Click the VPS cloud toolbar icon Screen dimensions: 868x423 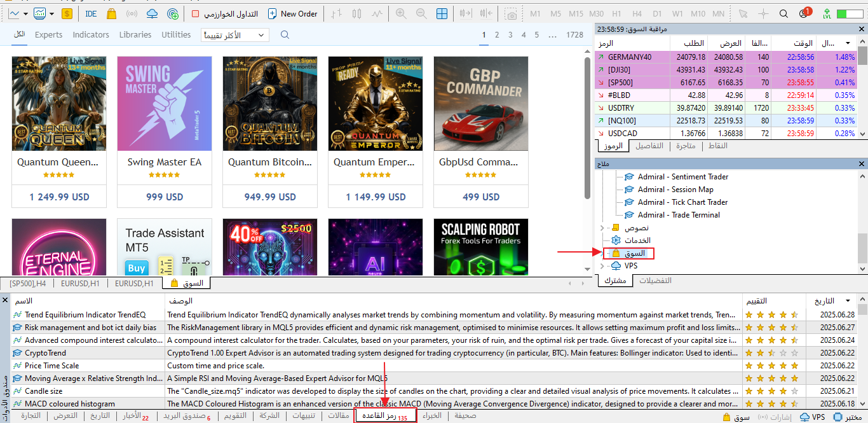tap(152, 13)
